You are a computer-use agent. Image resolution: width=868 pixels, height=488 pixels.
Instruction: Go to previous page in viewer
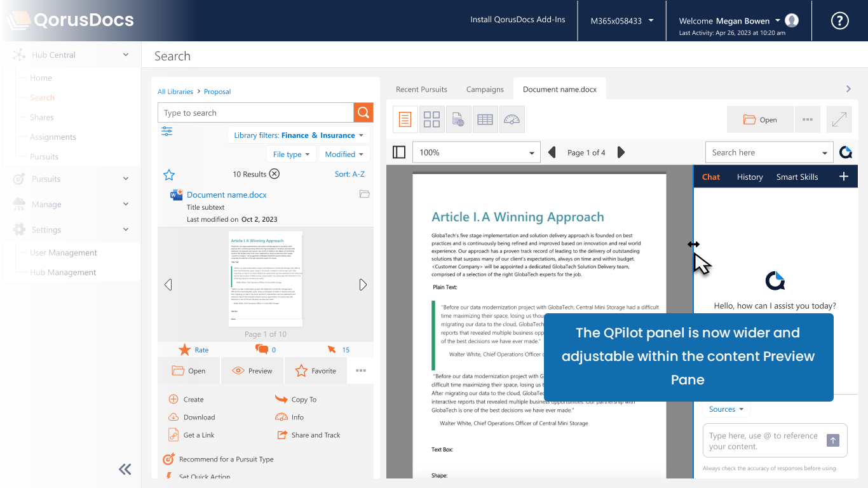coord(552,152)
